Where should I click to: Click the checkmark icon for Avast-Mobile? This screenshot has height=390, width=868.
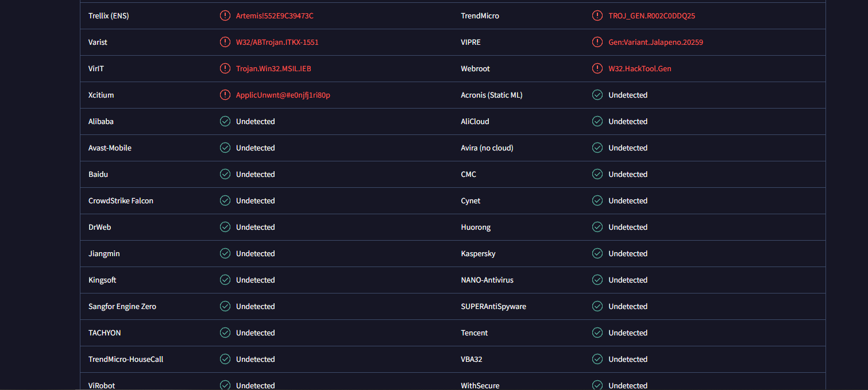click(x=225, y=148)
